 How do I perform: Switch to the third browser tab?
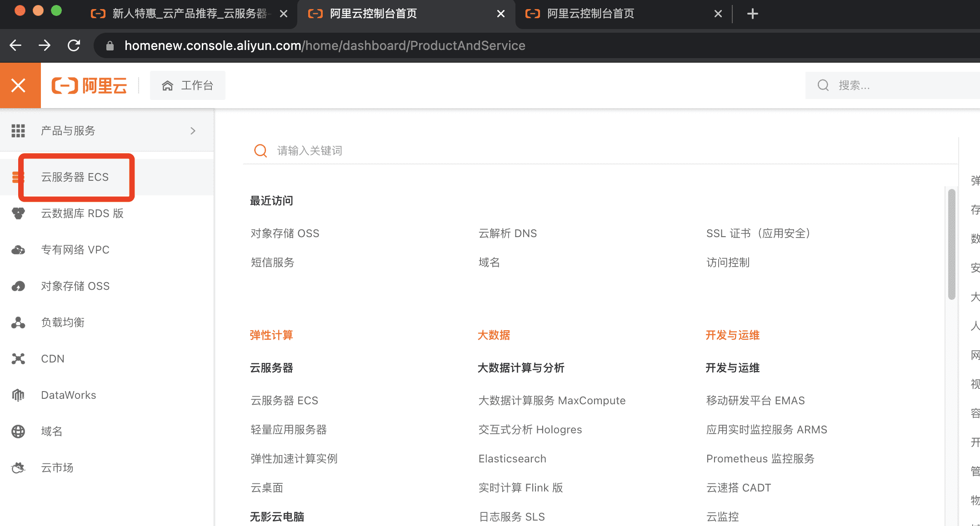click(591, 14)
